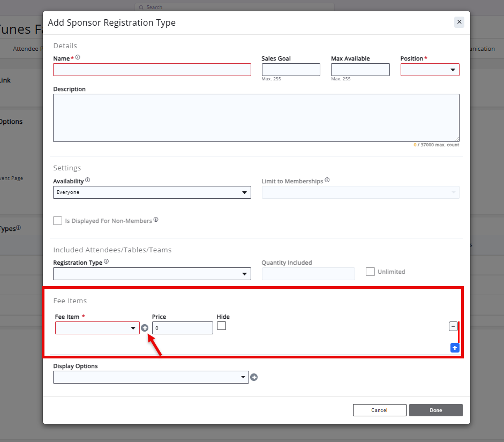This screenshot has width=504, height=442.
Task: Click the Name input field
Action: [x=152, y=70]
